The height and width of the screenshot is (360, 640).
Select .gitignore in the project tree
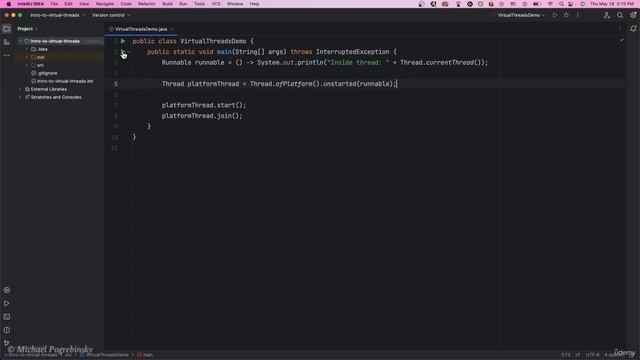click(x=47, y=73)
